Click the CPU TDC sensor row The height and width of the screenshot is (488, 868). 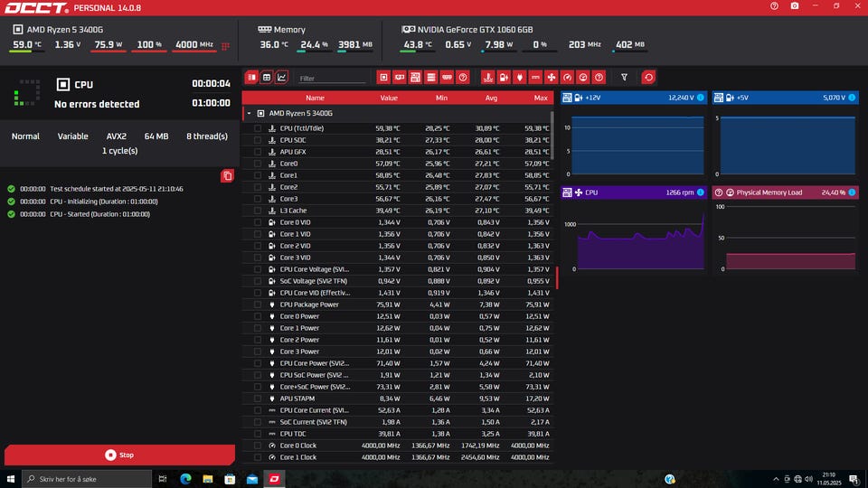click(398, 434)
